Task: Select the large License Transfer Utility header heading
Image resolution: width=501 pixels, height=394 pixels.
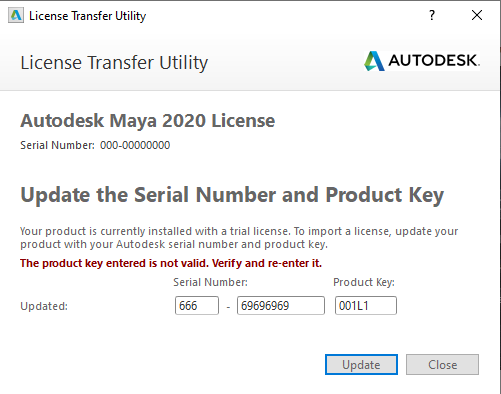Action: tap(114, 63)
